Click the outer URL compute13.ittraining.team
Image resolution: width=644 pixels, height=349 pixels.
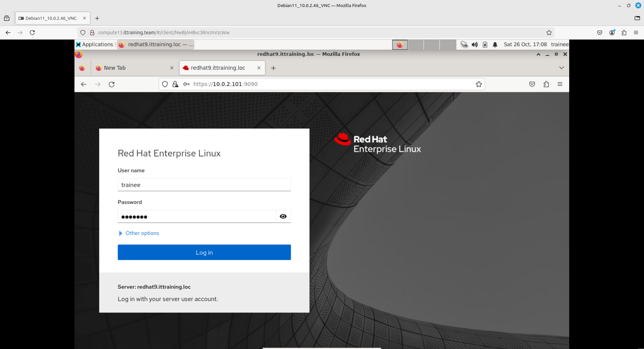[164, 33]
